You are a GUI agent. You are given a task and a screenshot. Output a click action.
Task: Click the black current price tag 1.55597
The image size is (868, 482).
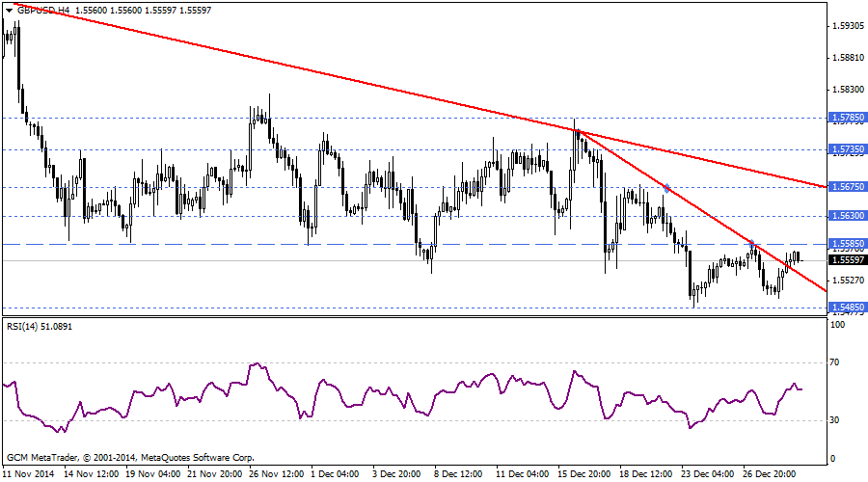pos(846,259)
